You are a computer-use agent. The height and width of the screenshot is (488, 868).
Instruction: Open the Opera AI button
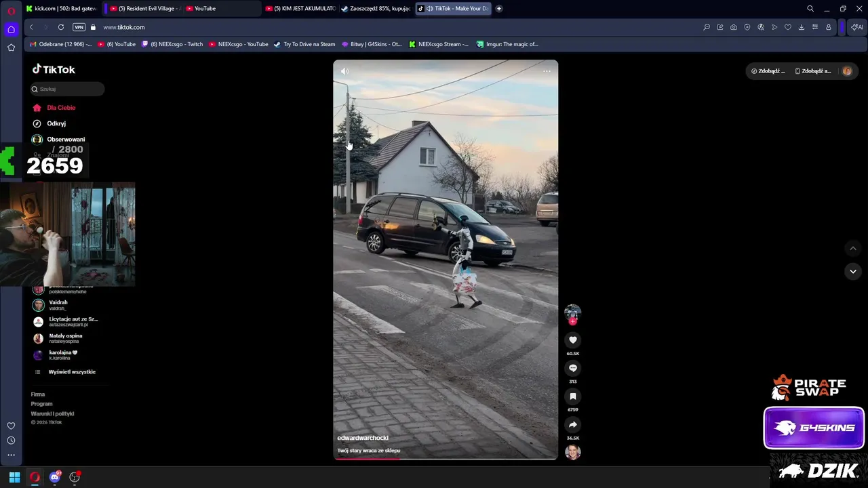[857, 27]
